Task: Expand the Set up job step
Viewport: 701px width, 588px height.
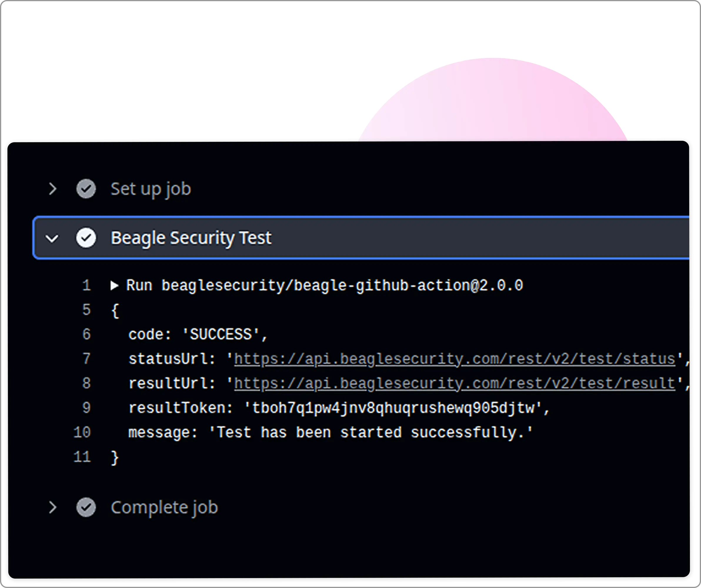Action: click(52, 189)
